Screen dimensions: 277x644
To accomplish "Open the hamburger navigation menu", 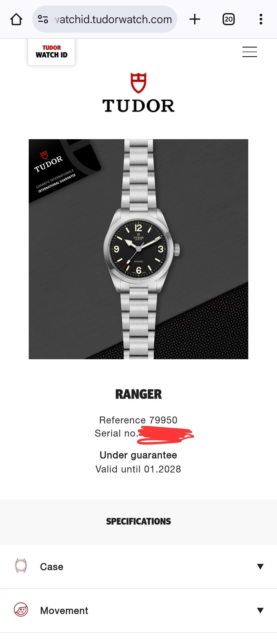I will click(x=250, y=52).
